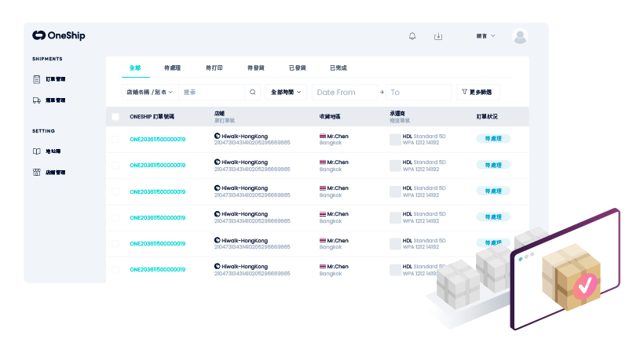This screenshot has height=353, width=644.
Task: Check the sixth order row checkbox
Action: (x=115, y=270)
